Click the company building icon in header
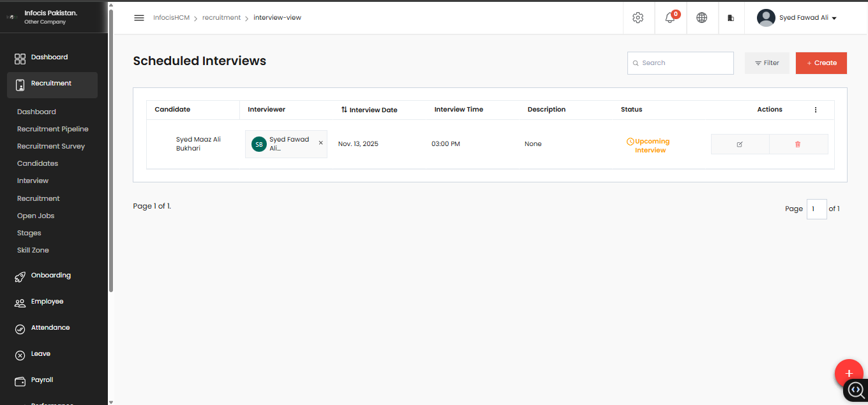 [x=731, y=18]
